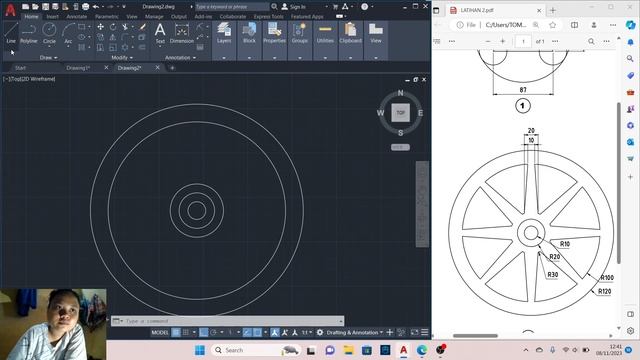Click the Edge Copilot icon in sidebar
The image size is (640, 360).
pos(630,25)
